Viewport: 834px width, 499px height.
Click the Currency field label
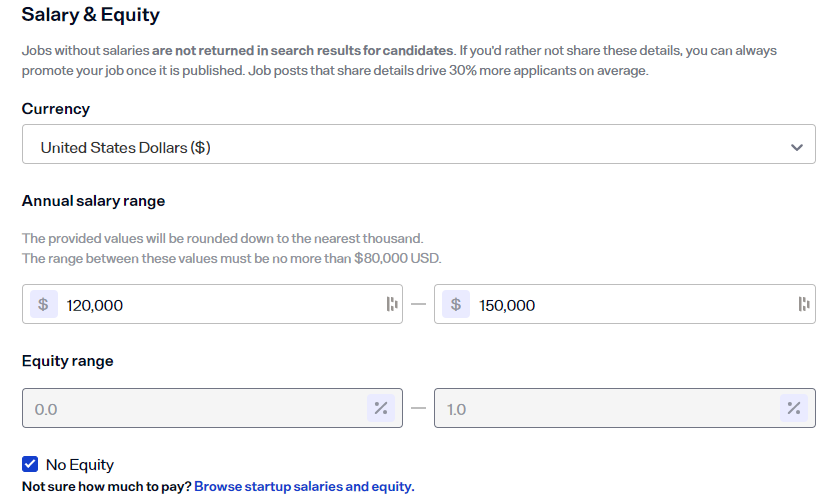56,109
